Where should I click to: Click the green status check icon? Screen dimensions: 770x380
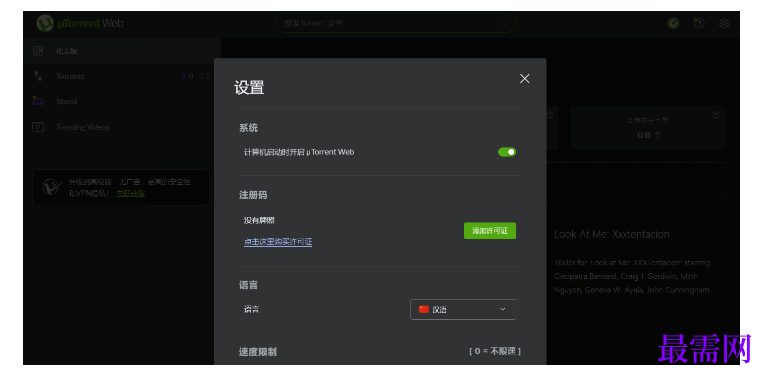673,23
